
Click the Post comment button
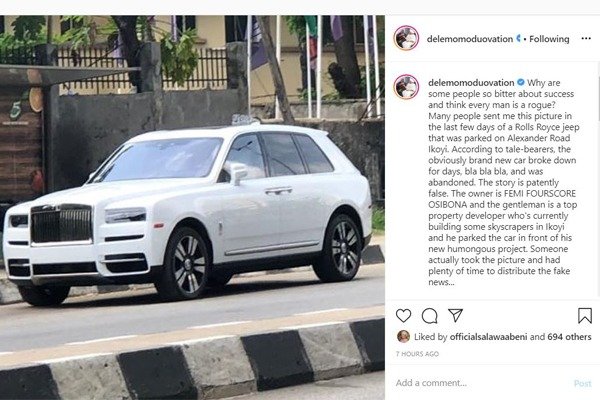click(582, 383)
